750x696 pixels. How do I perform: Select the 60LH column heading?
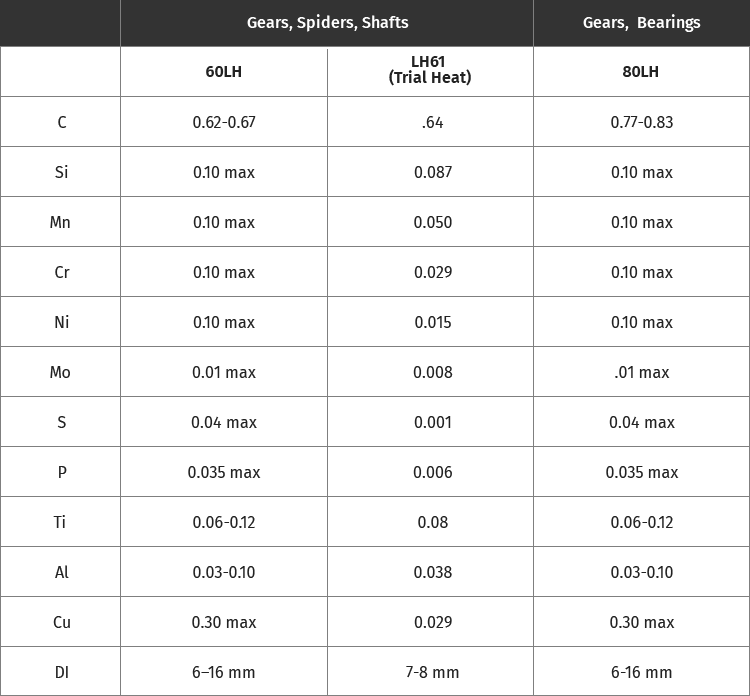223,72
